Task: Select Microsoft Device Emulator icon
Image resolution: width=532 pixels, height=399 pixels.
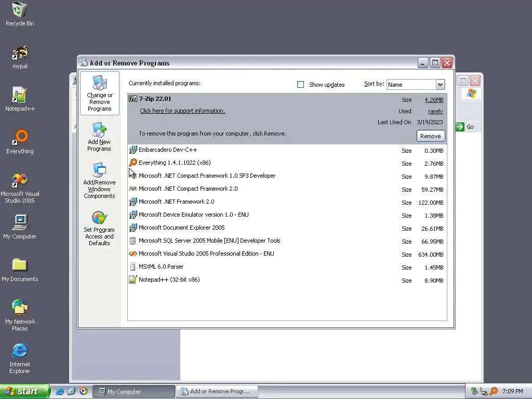Action: click(x=132, y=215)
